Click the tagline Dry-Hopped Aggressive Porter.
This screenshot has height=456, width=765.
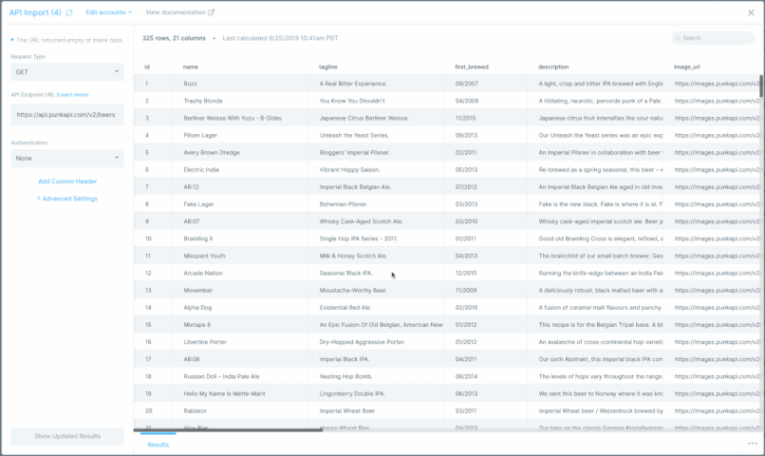click(x=362, y=342)
